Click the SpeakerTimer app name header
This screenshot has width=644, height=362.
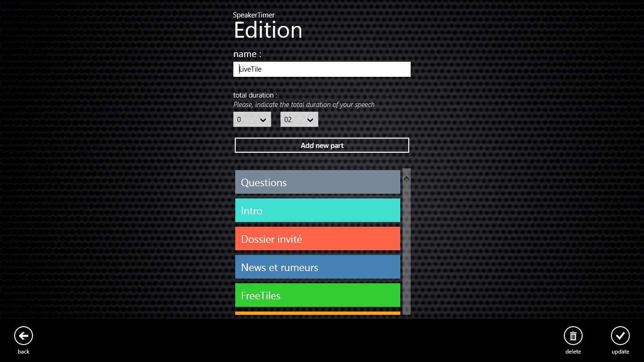(x=254, y=15)
